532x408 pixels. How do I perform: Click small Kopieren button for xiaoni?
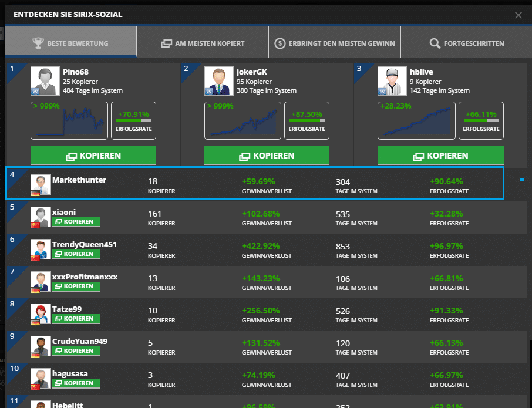coord(76,222)
